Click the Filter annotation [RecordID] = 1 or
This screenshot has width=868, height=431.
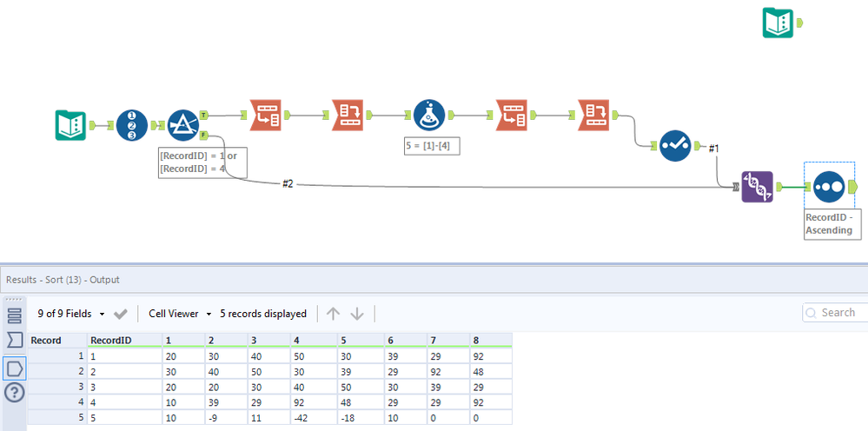[202, 162]
